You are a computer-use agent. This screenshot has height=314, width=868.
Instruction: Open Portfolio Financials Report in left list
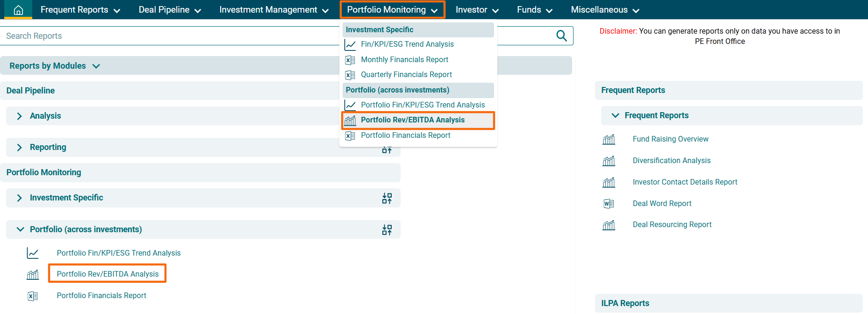101,296
